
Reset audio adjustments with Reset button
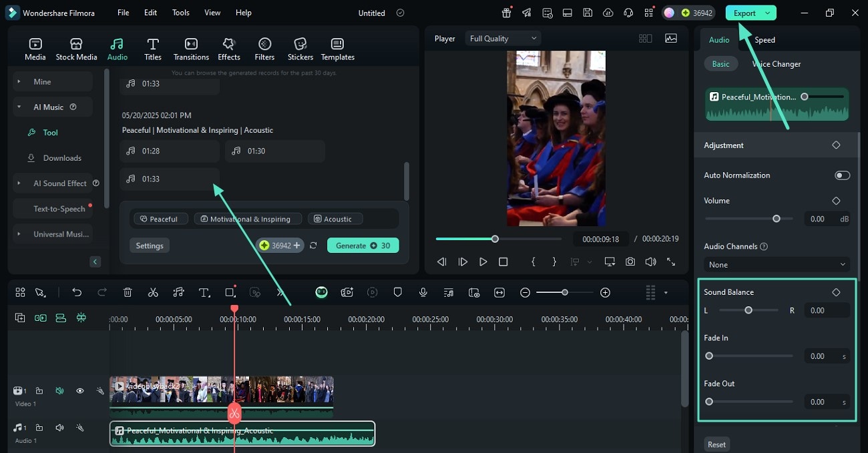pos(716,444)
